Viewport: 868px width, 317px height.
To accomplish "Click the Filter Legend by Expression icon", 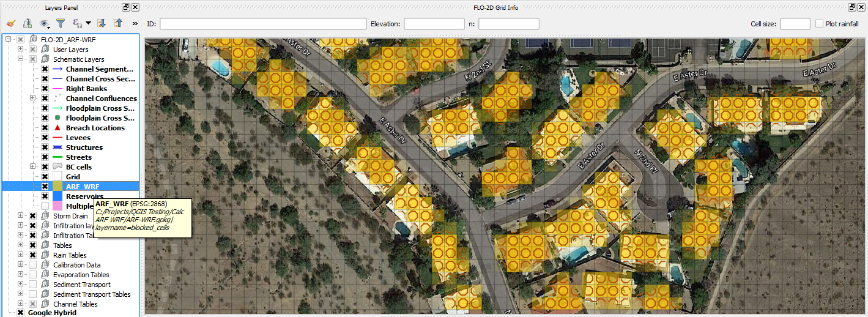I will click(78, 24).
